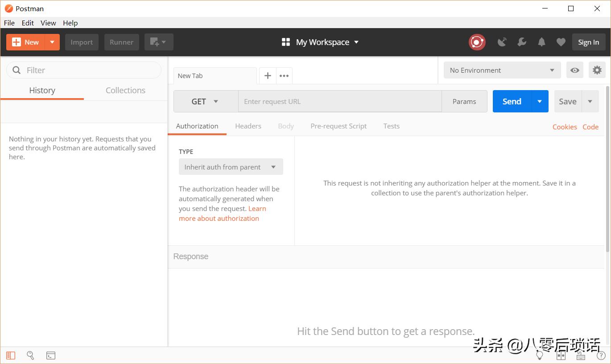Open the Tests tab
This screenshot has width=611, height=364.
point(391,126)
